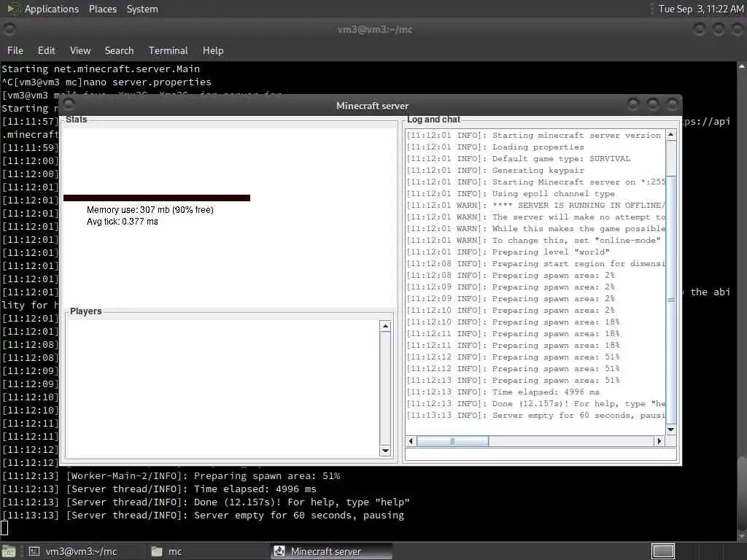Click the log line Preparing level "world"
This screenshot has width=747, height=560.
(508, 252)
